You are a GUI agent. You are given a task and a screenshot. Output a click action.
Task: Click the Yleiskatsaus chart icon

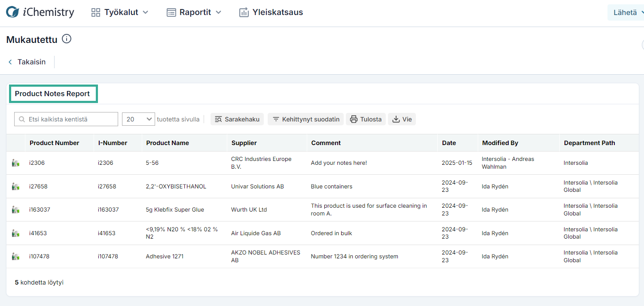244,12
